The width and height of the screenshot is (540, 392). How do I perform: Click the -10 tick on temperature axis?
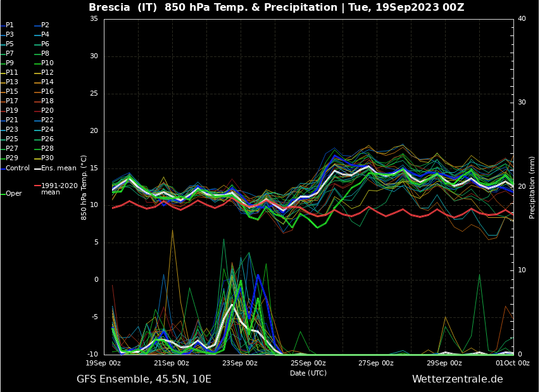point(92,354)
